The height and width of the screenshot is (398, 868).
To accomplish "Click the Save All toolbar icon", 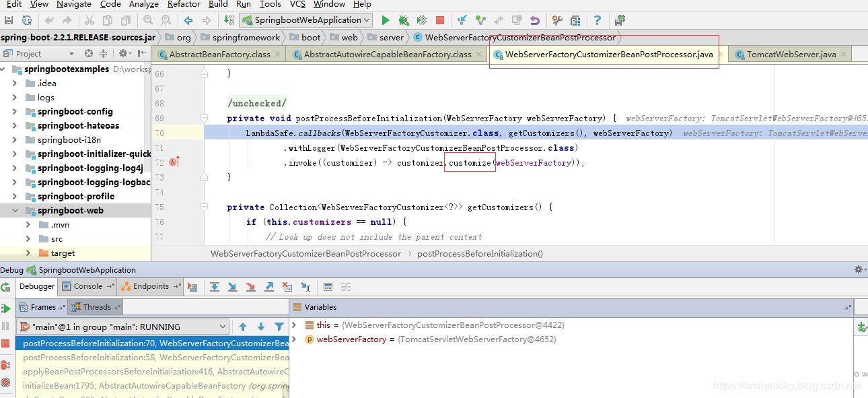I will click(9, 20).
